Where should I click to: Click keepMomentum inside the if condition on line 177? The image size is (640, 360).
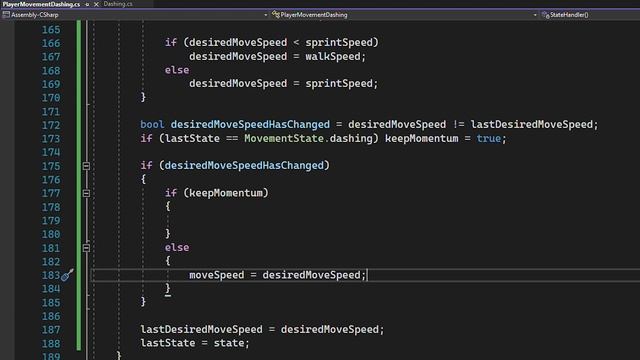coord(226,193)
